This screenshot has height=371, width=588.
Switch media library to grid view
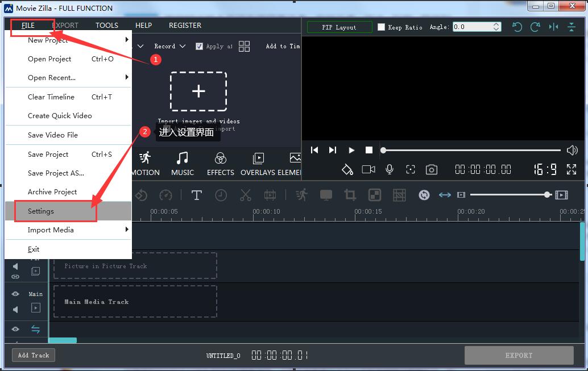tap(244, 46)
